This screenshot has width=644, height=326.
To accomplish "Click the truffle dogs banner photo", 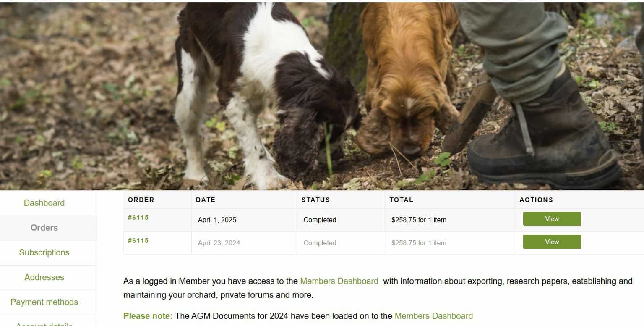I will pos(322,96).
